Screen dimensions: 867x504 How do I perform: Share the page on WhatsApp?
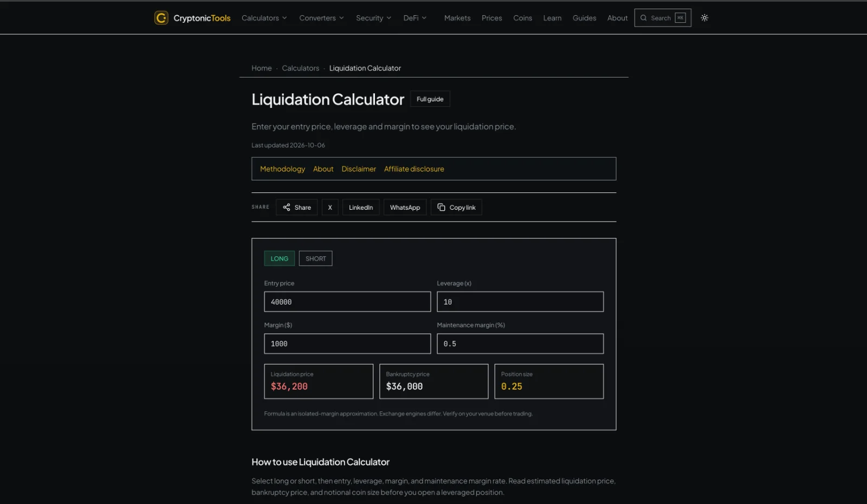[x=405, y=207]
